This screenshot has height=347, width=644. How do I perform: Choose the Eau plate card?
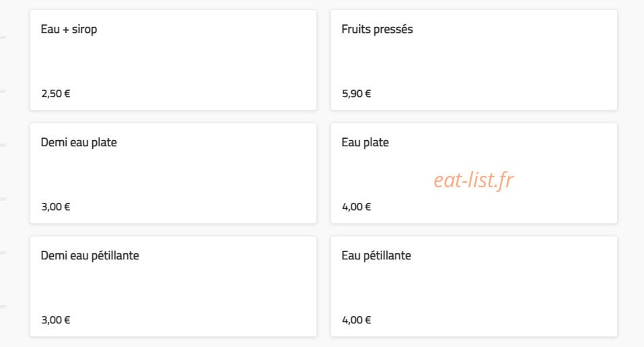pyautogui.click(x=474, y=173)
